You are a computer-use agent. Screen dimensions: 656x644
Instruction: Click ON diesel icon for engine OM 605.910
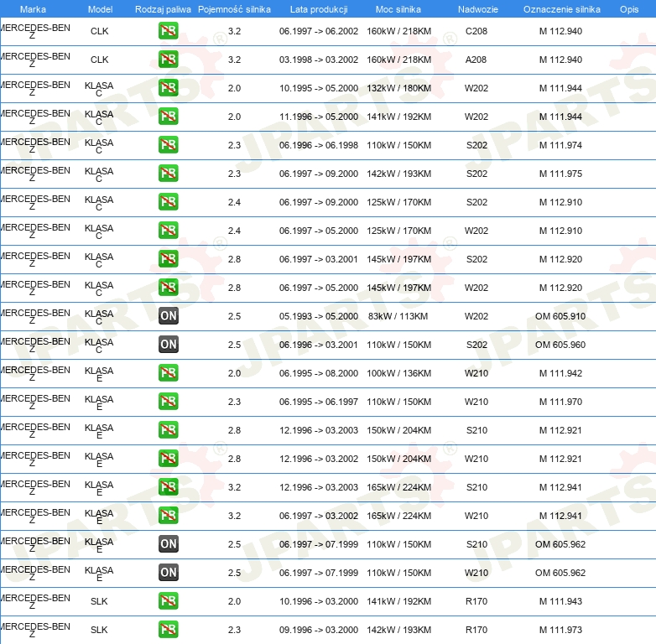coord(168,316)
